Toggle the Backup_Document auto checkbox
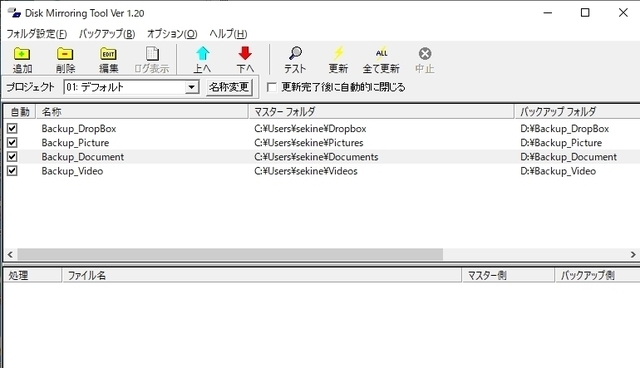This screenshot has width=640, height=368. pos(12,157)
